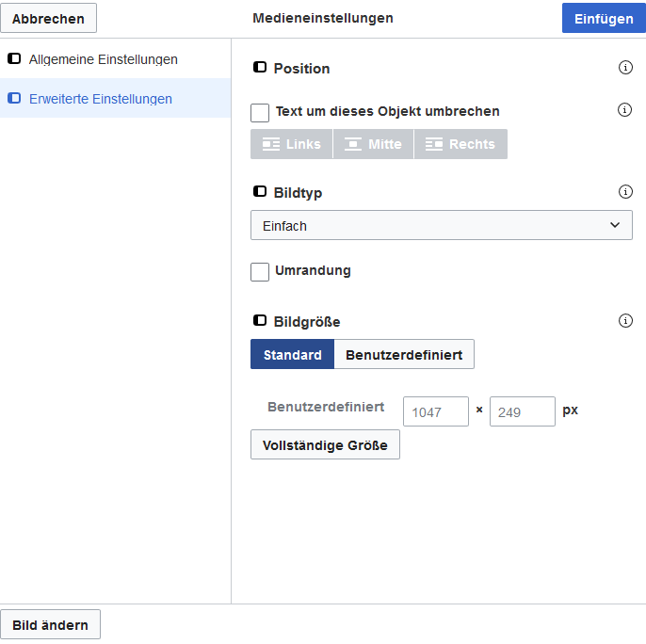This screenshot has width=646, height=644.
Task: Enable 'Text um dieses Objekt umbrechen' checkbox
Action: (260, 112)
